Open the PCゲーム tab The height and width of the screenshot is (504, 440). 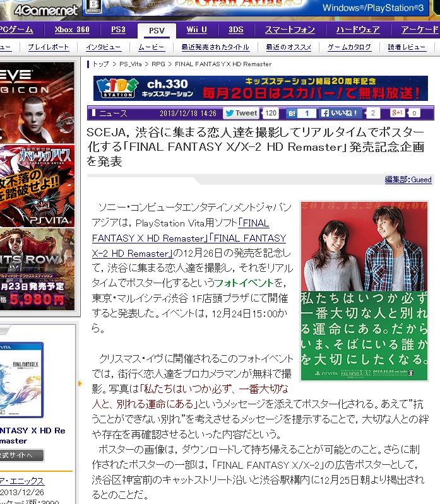click(x=16, y=30)
